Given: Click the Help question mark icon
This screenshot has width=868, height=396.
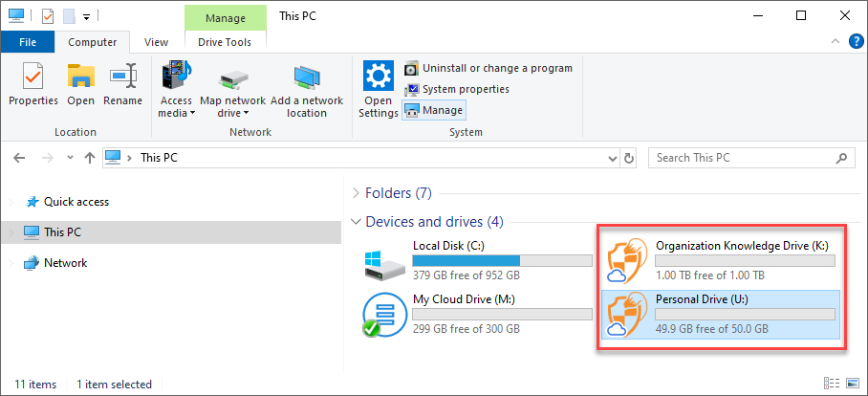Looking at the screenshot, I should 856,41.
